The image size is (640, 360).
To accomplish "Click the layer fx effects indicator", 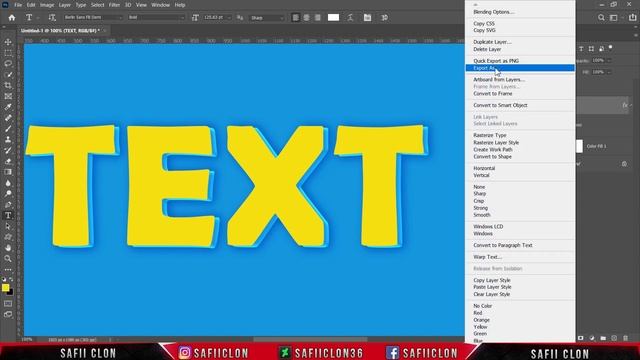I will [x=625, y=105].
